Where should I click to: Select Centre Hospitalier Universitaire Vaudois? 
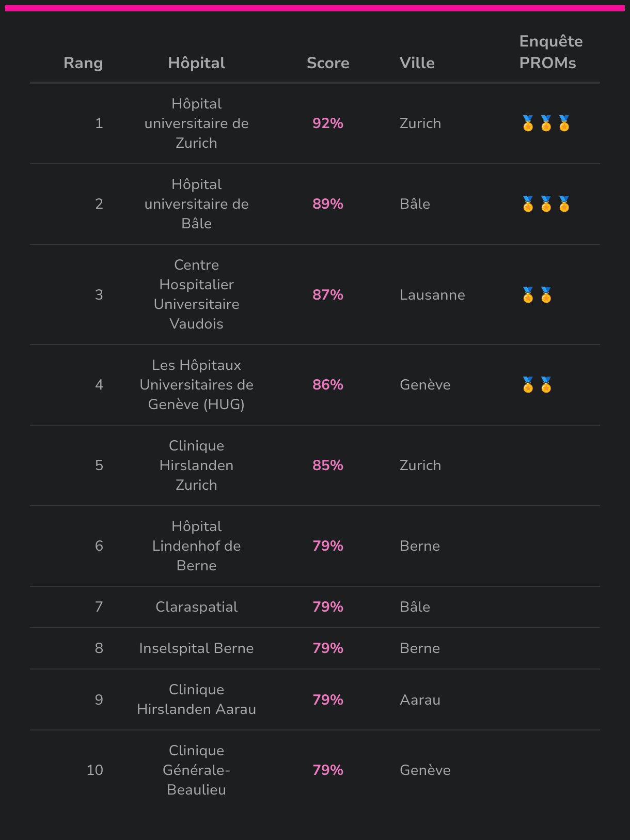coord(196,294)
